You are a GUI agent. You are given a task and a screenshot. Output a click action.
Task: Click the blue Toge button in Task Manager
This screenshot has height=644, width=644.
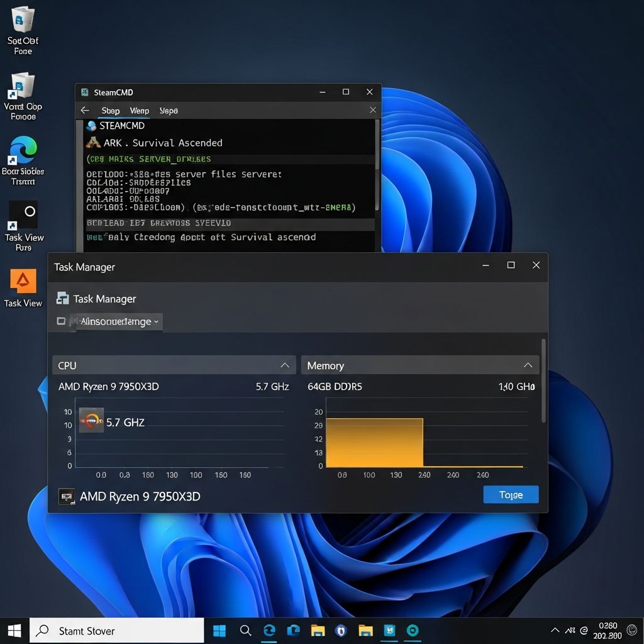(511, 494)
